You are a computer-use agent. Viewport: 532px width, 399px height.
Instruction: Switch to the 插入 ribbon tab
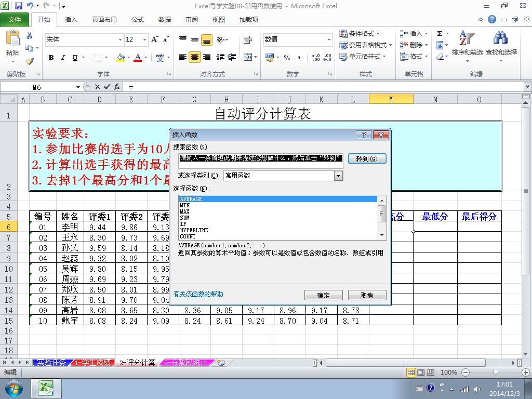(71, 20)
